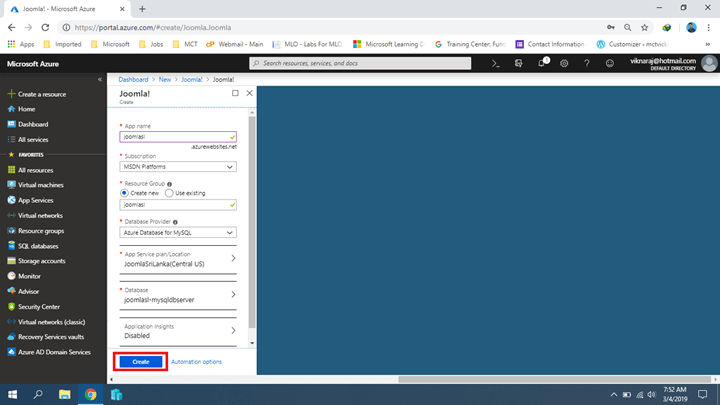
Task: Open directory and subscription filter icon
Action: tap(518, 63)
